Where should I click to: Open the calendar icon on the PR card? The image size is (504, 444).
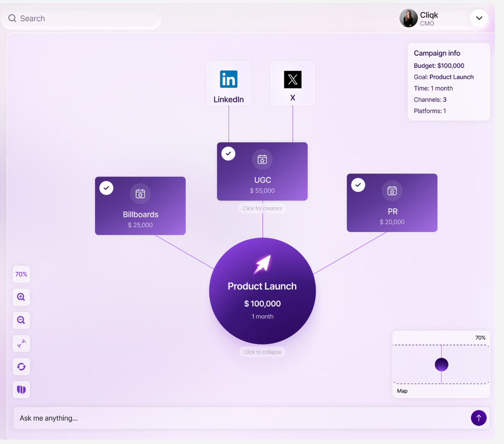tap(391, 190)
